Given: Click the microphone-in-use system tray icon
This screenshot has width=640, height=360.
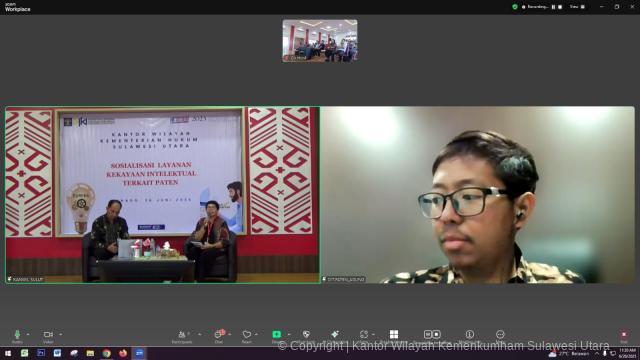Looking at the screenshot, I should coord(605,354).
